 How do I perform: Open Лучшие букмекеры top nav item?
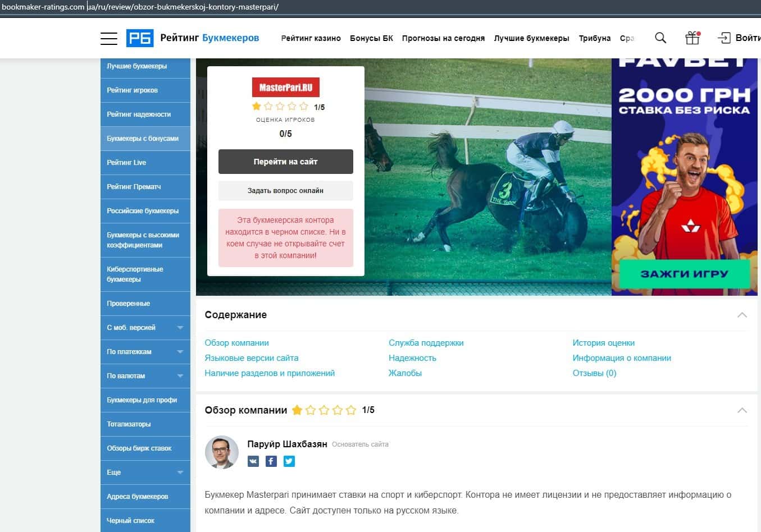(x=531, y=38)
